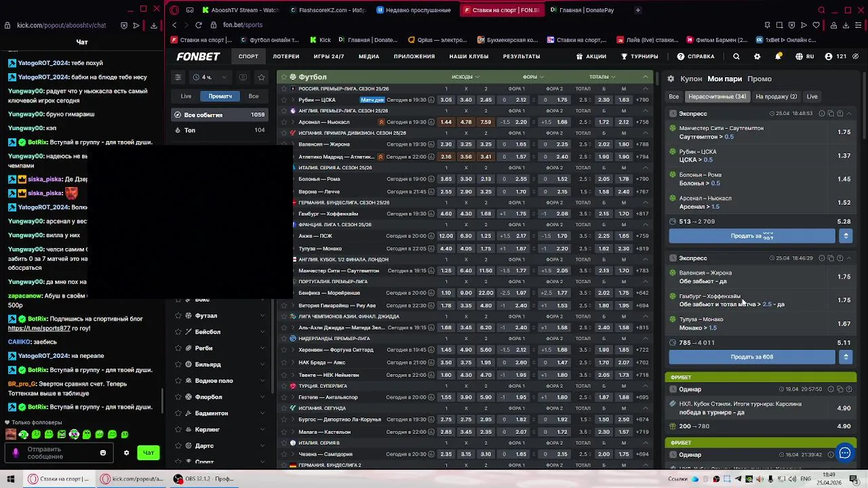Select the Прематч filter
This screenshot has height=488, width=868.
pos(220,96)
